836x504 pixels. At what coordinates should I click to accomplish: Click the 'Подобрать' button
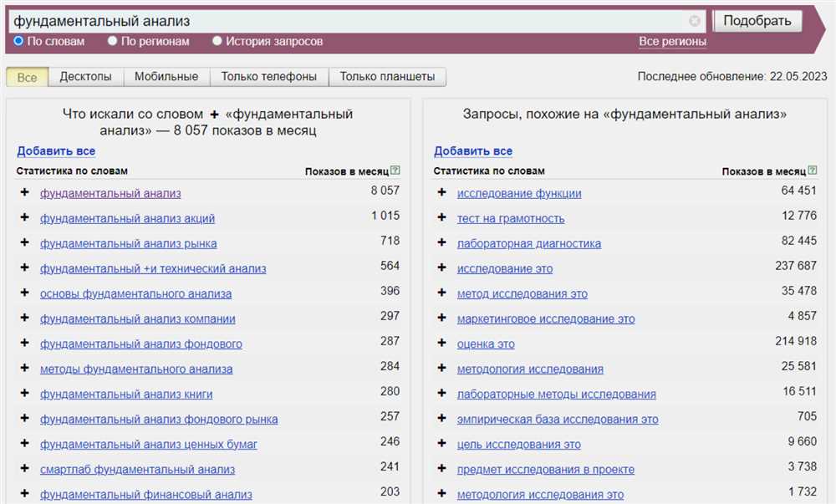[757, 21]
